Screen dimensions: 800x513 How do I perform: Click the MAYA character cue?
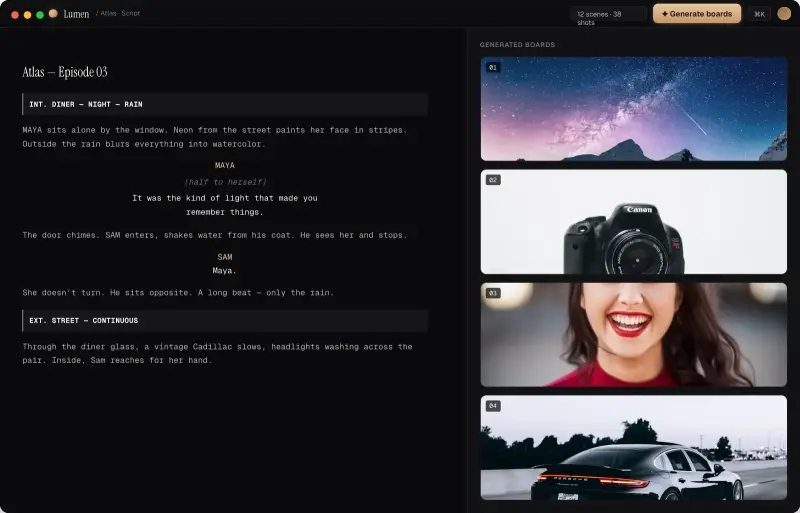pyautogui.click(x=225, y=165)
